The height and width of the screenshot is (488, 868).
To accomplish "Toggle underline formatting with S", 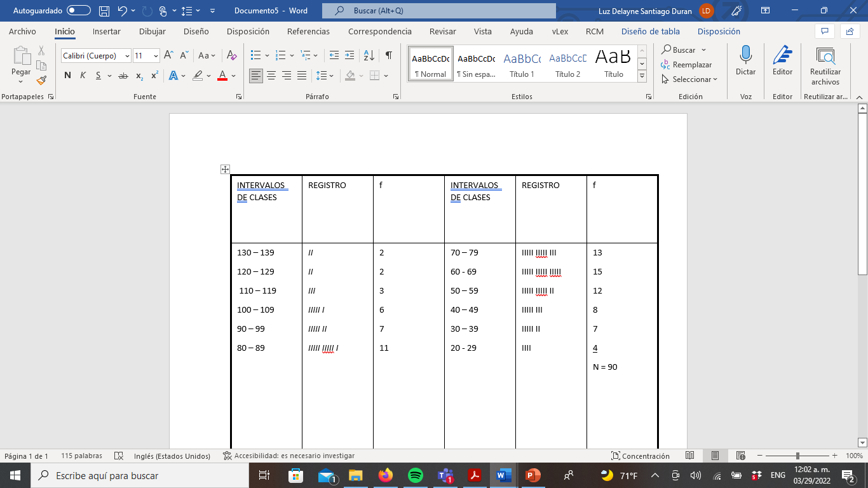I will click(97, 74).
